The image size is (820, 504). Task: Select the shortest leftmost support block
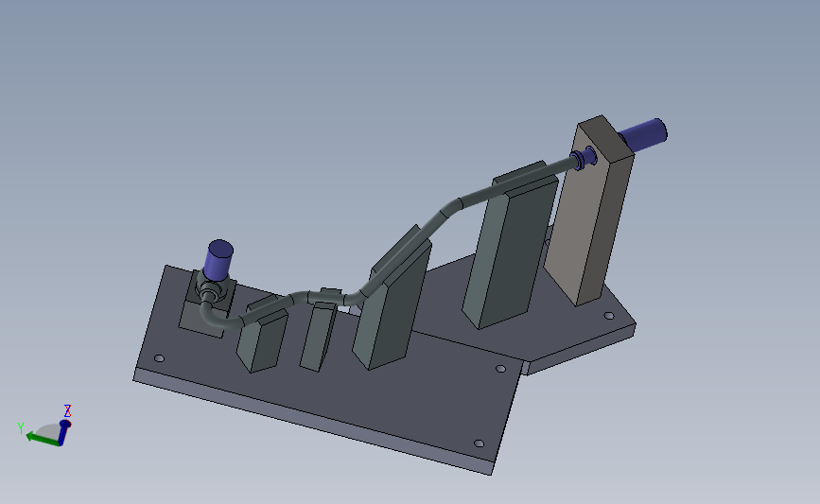[x=263, y=338]
